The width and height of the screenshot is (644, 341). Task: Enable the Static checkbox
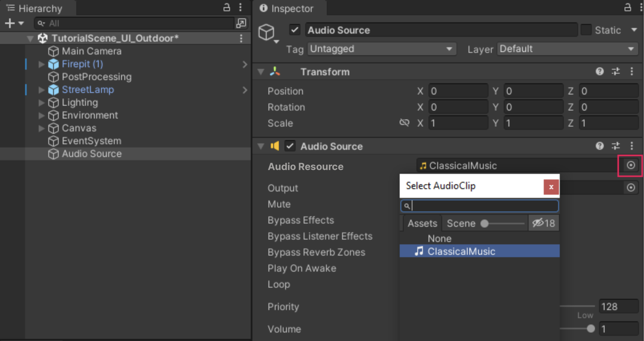pos(586,30)
